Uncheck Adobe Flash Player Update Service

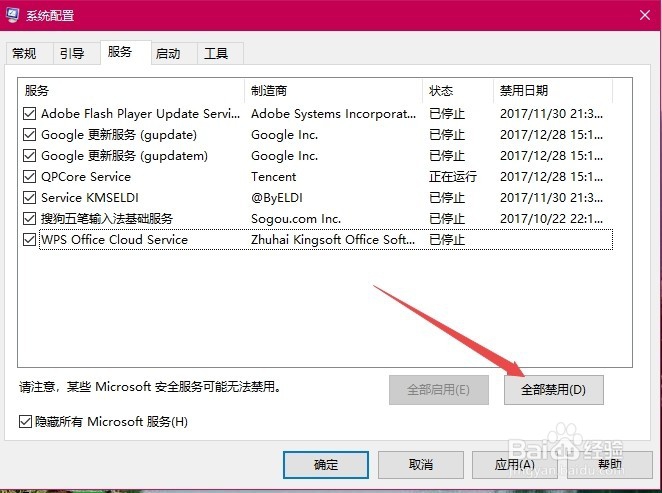(x=29, y=114)
